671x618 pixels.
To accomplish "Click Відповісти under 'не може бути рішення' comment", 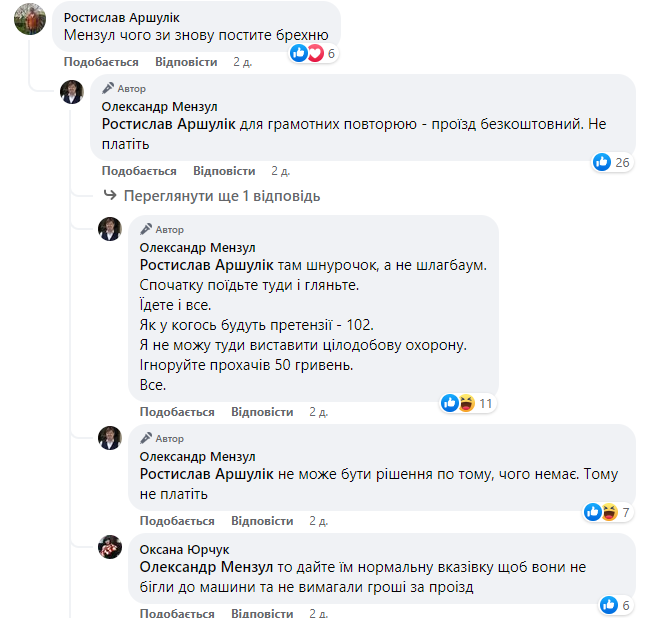I will (x=262, y=521).
